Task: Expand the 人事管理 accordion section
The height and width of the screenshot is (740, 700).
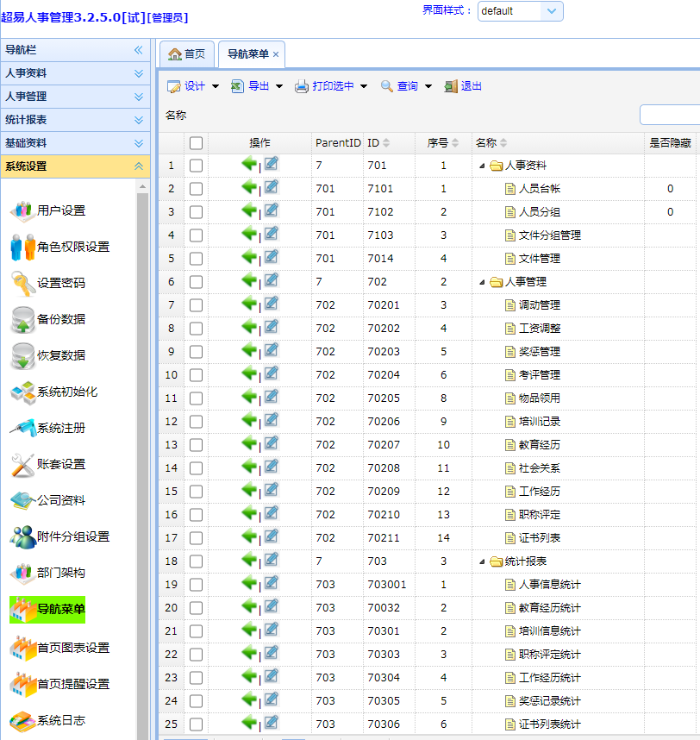Action: [x=76, y=97]
